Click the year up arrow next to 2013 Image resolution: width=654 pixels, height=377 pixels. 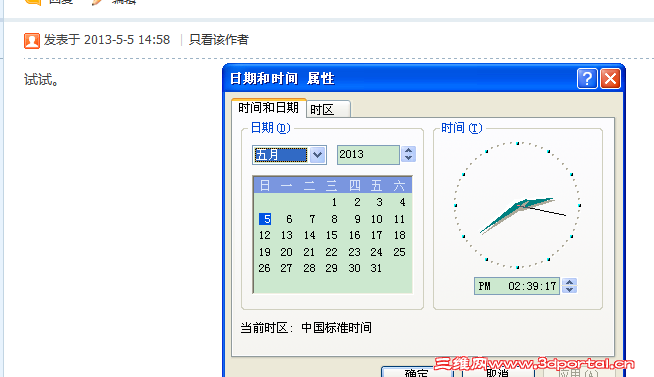(x=408, y=150)
